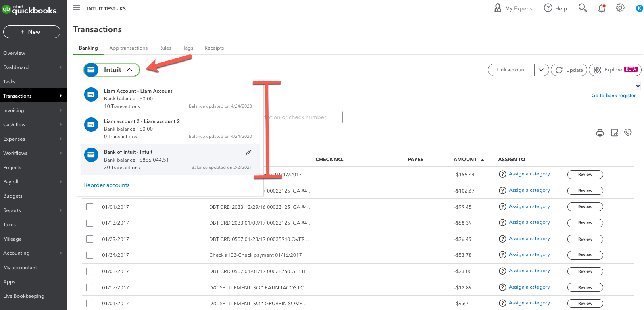
Task: View notifications bell
Action: pos(602,8)
